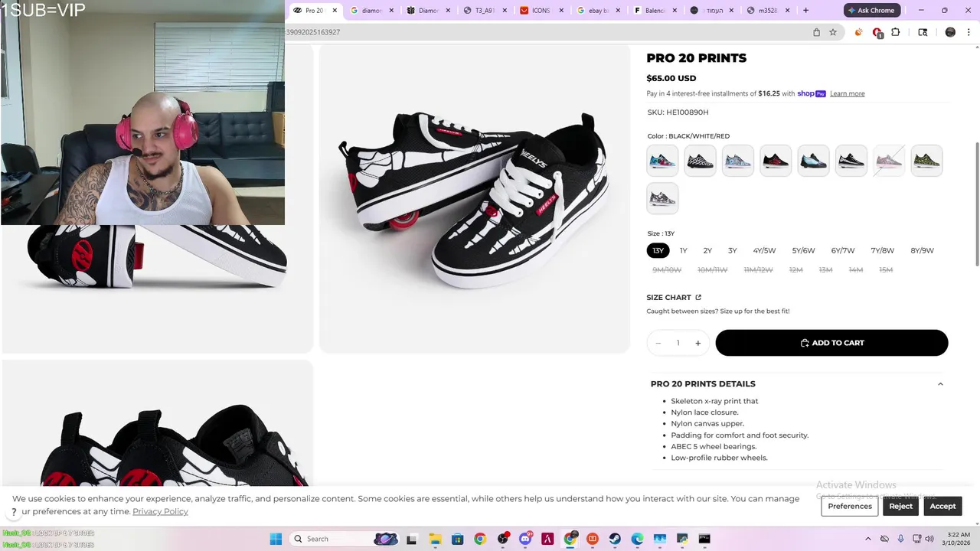
Task: Increase quantity with plus button
Action: pyautogui.click(x=697, y=343)
